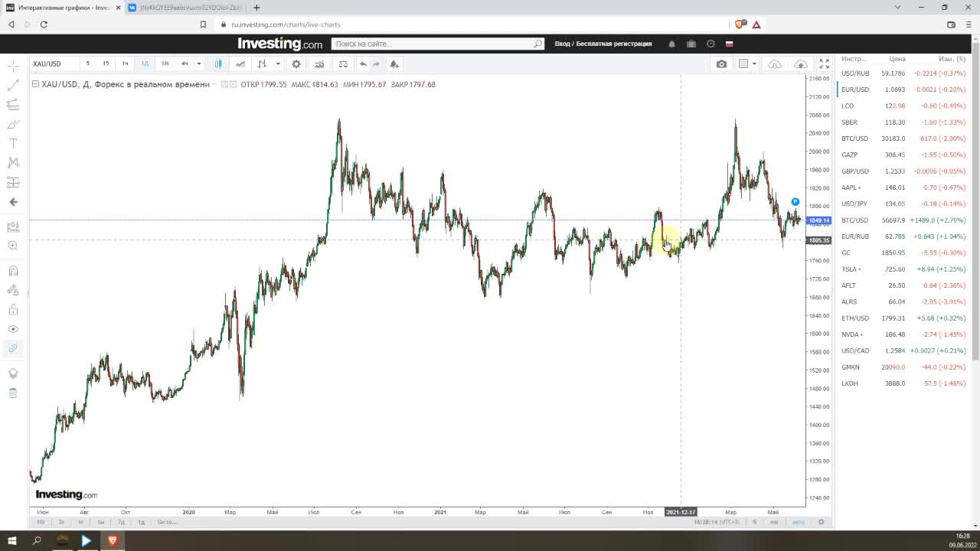Open the Вход login link

click(x=562, y=44)
